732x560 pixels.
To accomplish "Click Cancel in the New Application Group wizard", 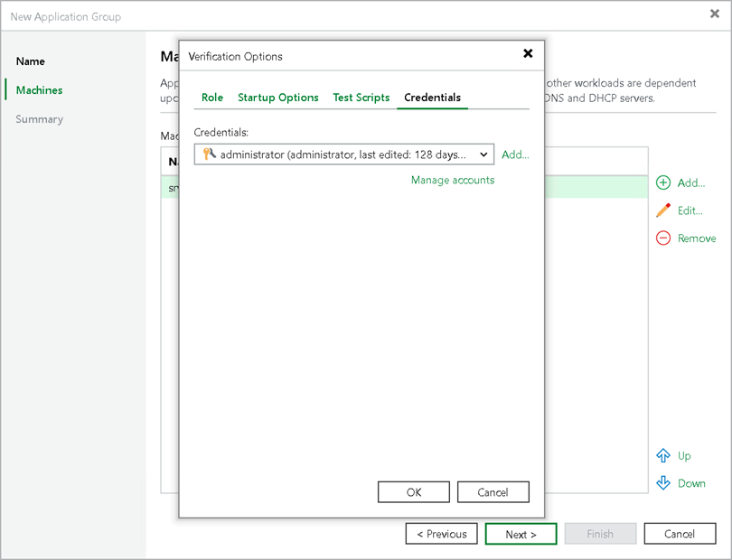I will [x=680, y=534].
